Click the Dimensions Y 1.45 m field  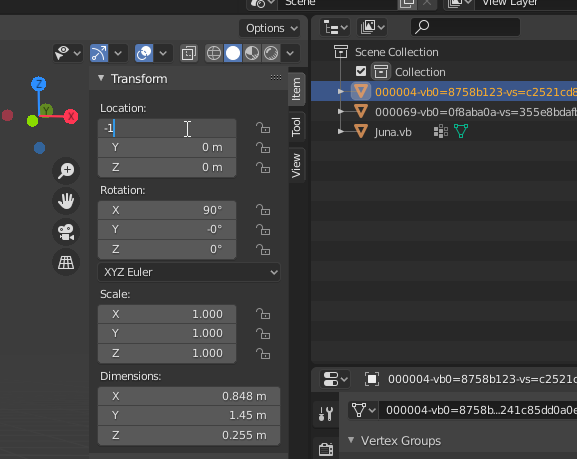(189, 416)
